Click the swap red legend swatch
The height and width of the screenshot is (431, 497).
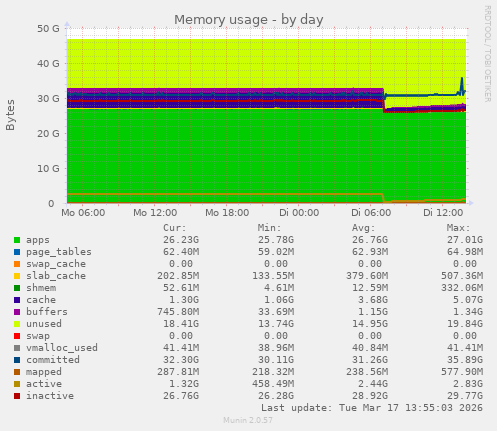tap(17, 336)
